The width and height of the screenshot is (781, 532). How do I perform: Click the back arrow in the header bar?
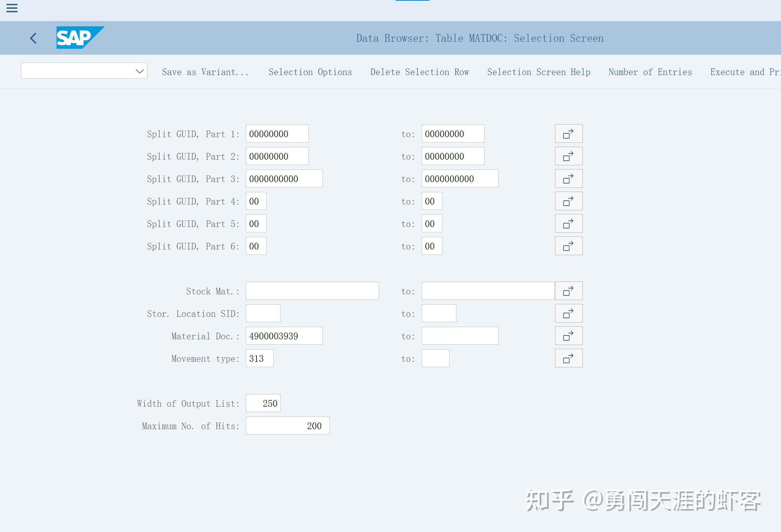coord(33,38)
